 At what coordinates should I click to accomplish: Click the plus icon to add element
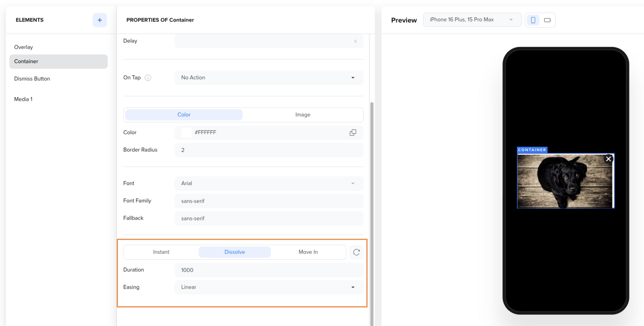[100, 20]
